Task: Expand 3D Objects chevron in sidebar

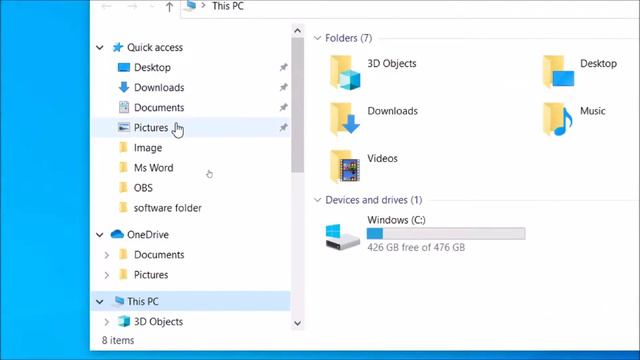Action: (x=107, y=322)
